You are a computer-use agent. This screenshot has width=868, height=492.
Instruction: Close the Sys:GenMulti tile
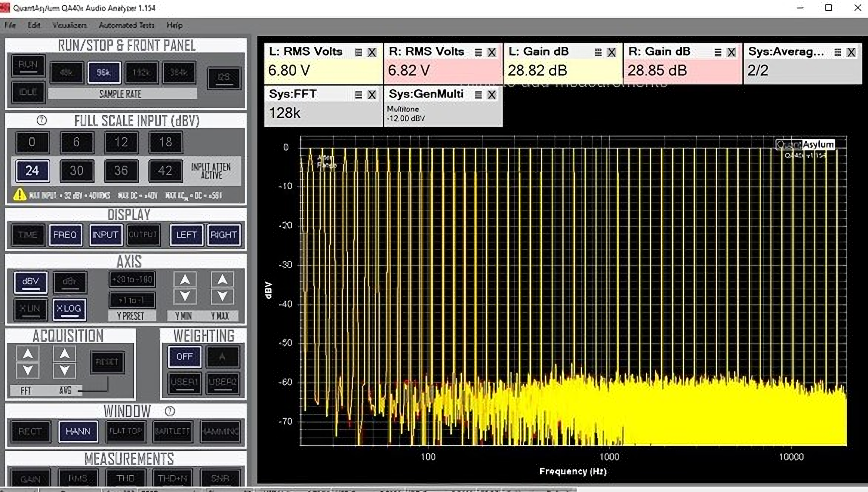(491, 95)
